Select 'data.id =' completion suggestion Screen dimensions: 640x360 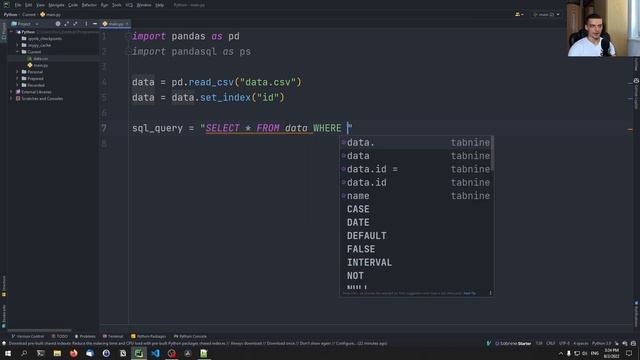point(416,169)
